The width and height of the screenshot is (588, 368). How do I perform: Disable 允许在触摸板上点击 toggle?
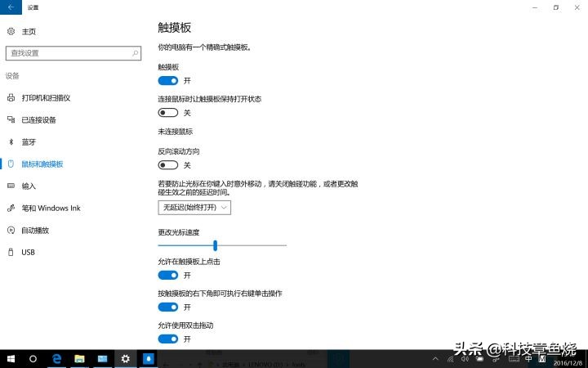pyautogui.click(x=167, y=276)
